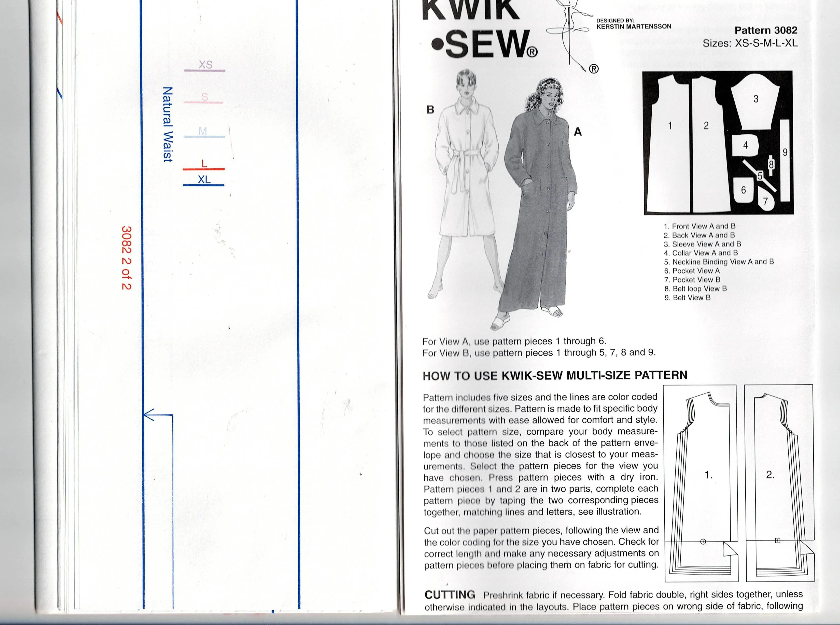Click '3. Sleeve View A and B' list item
840x625 pixels.
point(702,244)
